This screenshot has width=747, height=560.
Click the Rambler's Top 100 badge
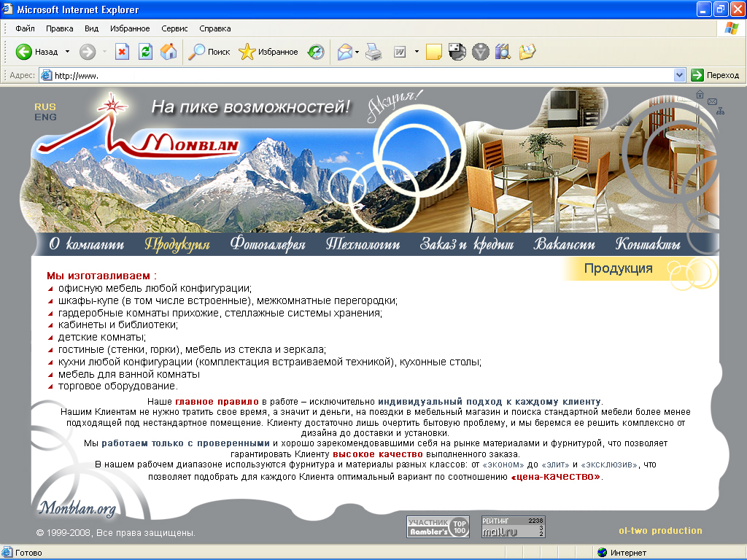[x=438, y=526]
